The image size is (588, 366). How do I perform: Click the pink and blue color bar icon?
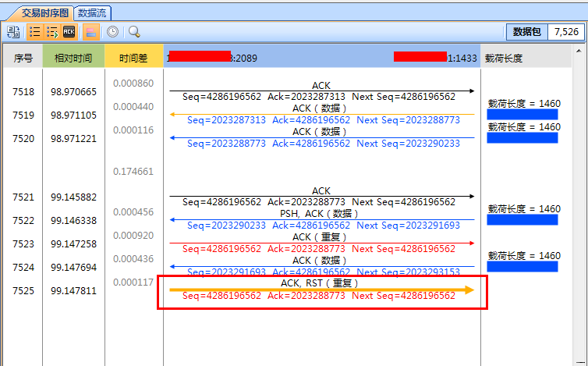point(90,32)
